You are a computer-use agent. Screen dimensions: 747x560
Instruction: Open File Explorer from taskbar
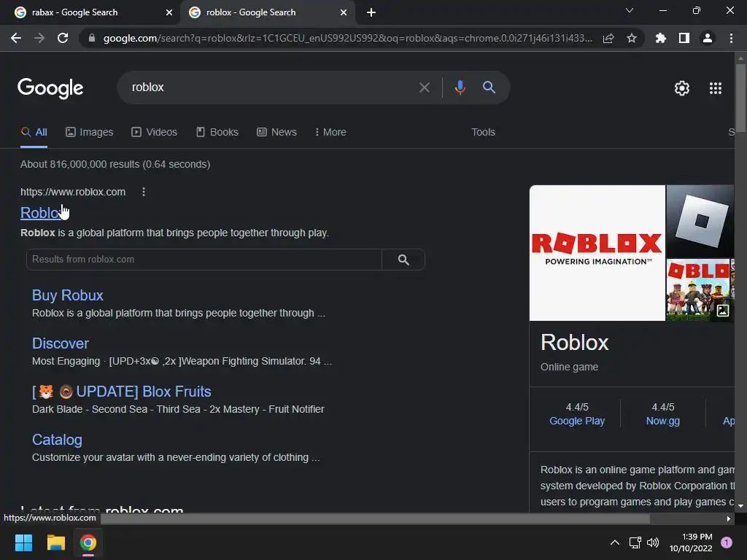[55, 542]
